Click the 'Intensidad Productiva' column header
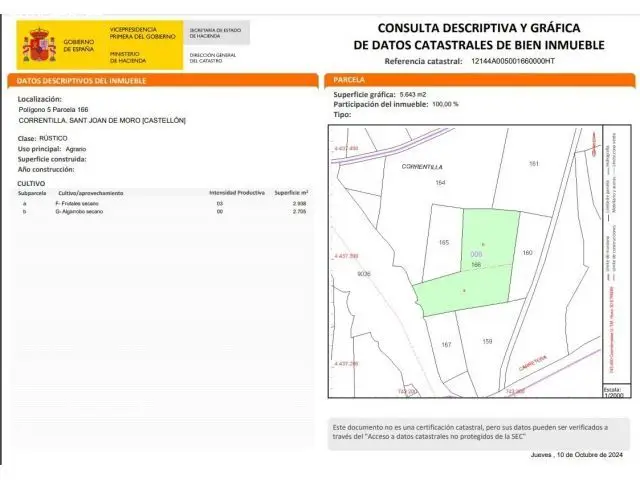 point(237,193)
